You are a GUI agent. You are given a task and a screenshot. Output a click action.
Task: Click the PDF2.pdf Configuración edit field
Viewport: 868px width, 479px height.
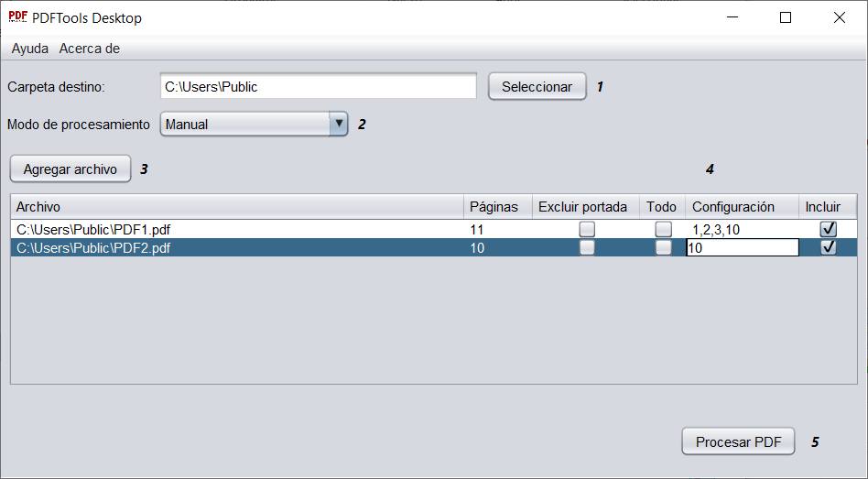coord(742,247)
